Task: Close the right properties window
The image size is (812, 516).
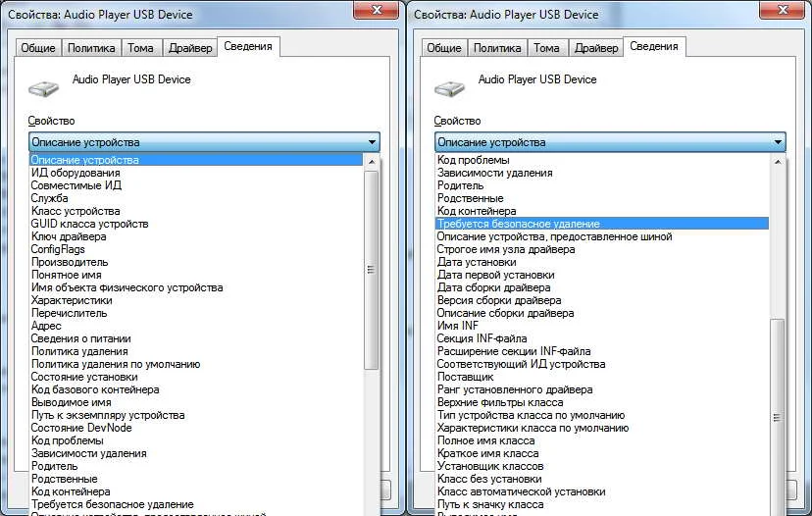Action: 783,10
